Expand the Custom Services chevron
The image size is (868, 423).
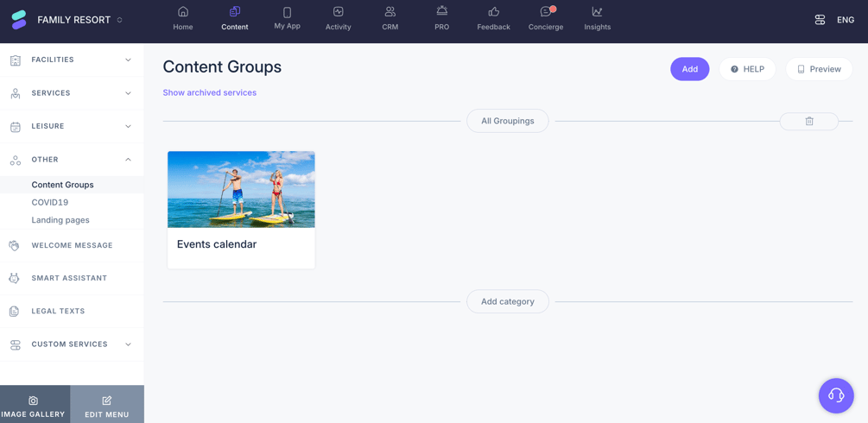tap(128, 344)
